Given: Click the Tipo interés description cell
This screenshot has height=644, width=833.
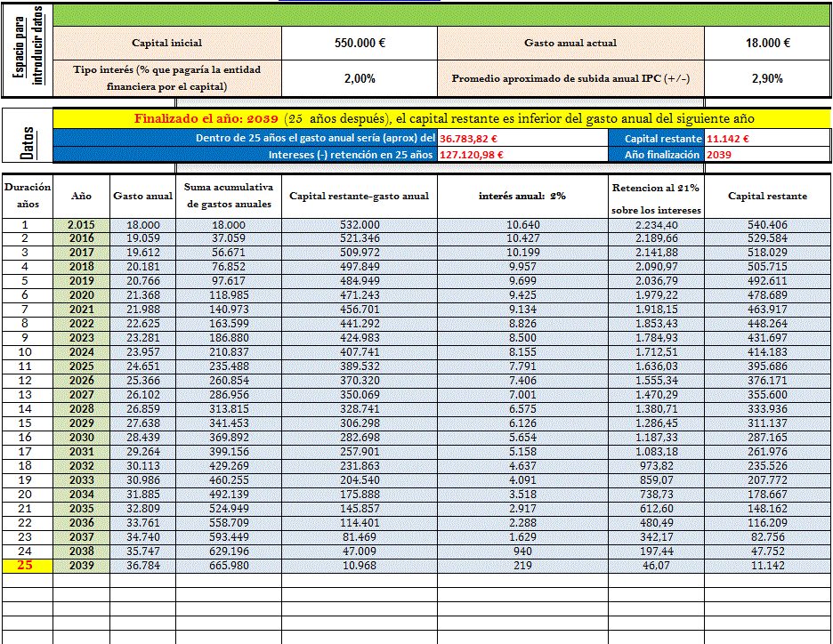Looking at the screenshot, I should coord(166,78).
